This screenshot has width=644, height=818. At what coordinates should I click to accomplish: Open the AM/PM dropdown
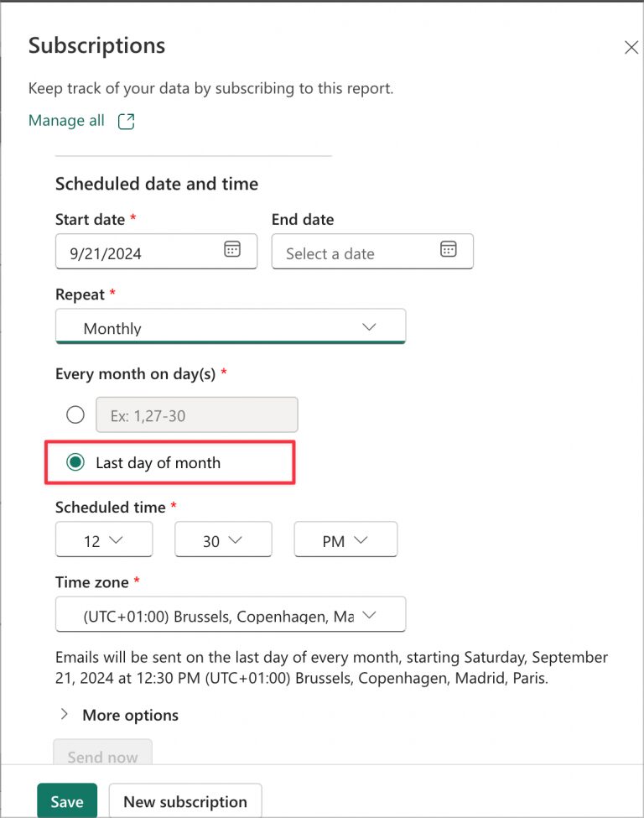click(x=345, y=540)
